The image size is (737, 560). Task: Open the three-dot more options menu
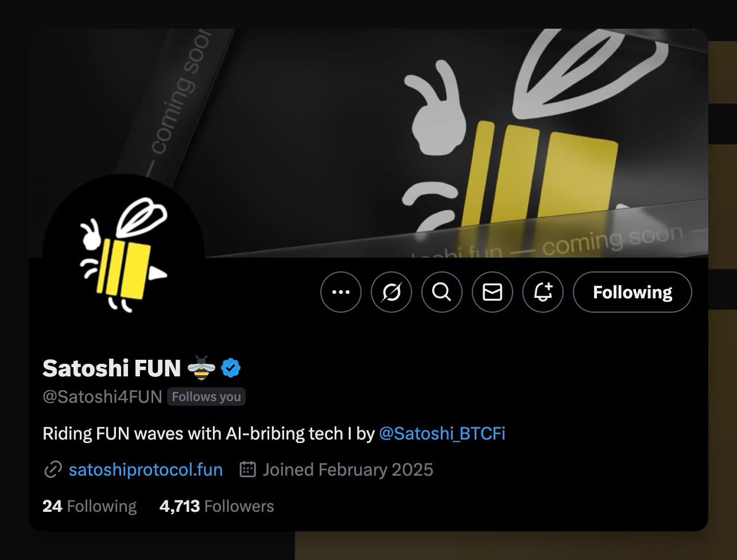341,292
